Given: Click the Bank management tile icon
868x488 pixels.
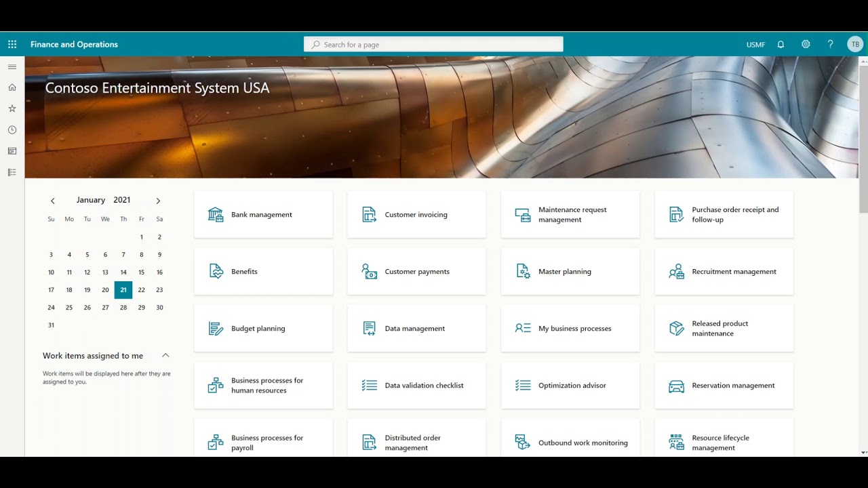Looking at the screenshot, I should 216,215.
